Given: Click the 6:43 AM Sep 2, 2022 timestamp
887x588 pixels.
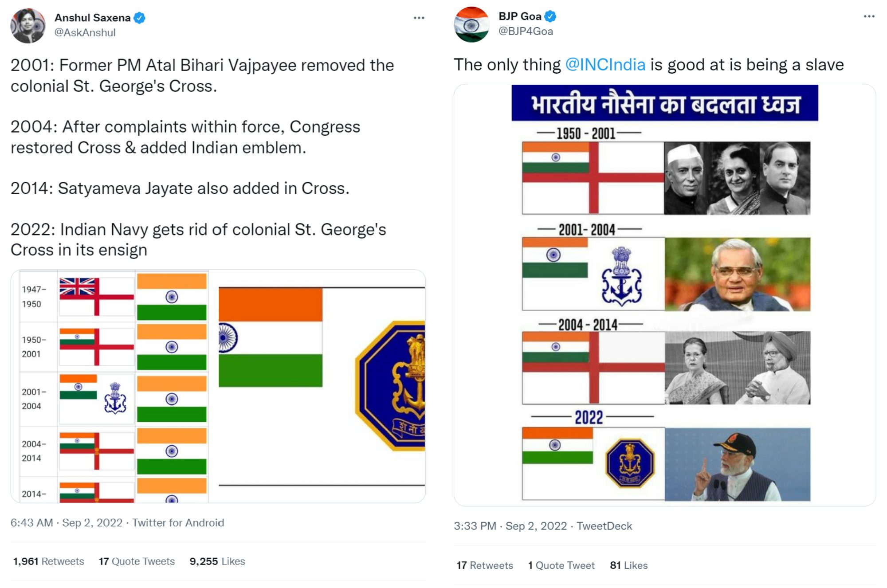Looking at the screenshot, I should coord(67,523).
